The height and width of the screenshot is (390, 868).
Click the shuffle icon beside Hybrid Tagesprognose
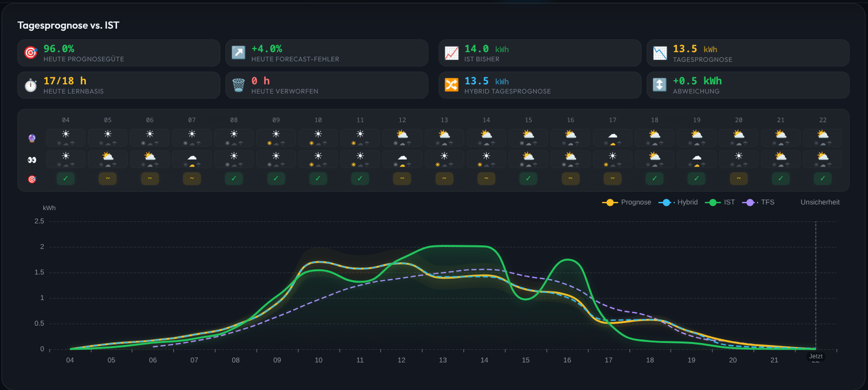(x=452, y=85)
